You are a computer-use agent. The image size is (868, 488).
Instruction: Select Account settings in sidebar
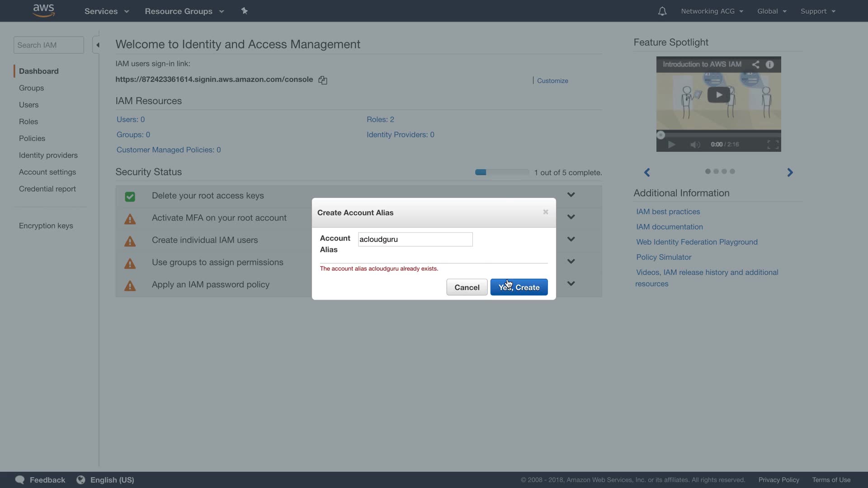click(x=47, y=172)
